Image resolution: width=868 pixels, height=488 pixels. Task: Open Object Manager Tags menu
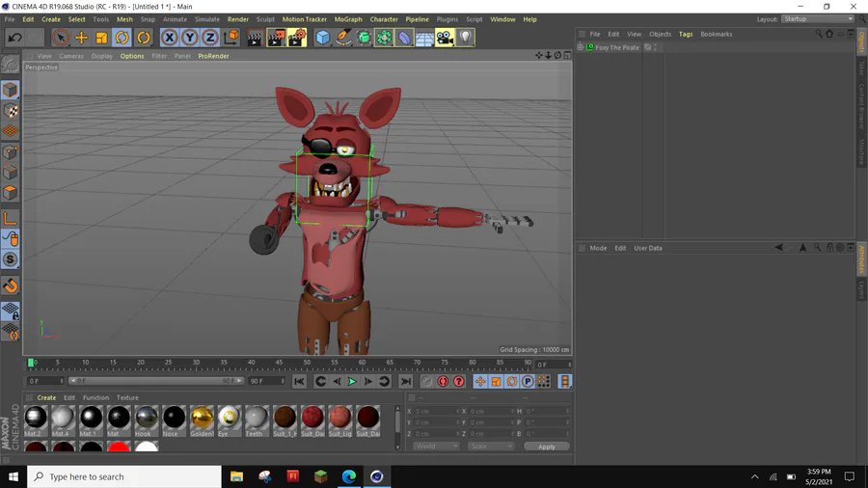click(686, 35)
